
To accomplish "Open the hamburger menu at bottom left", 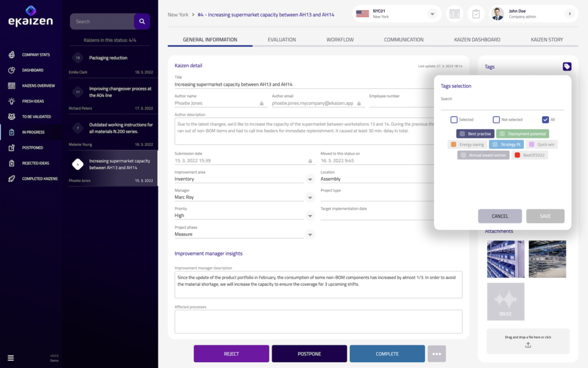I will pyautogui.click(x=11, y=358).
